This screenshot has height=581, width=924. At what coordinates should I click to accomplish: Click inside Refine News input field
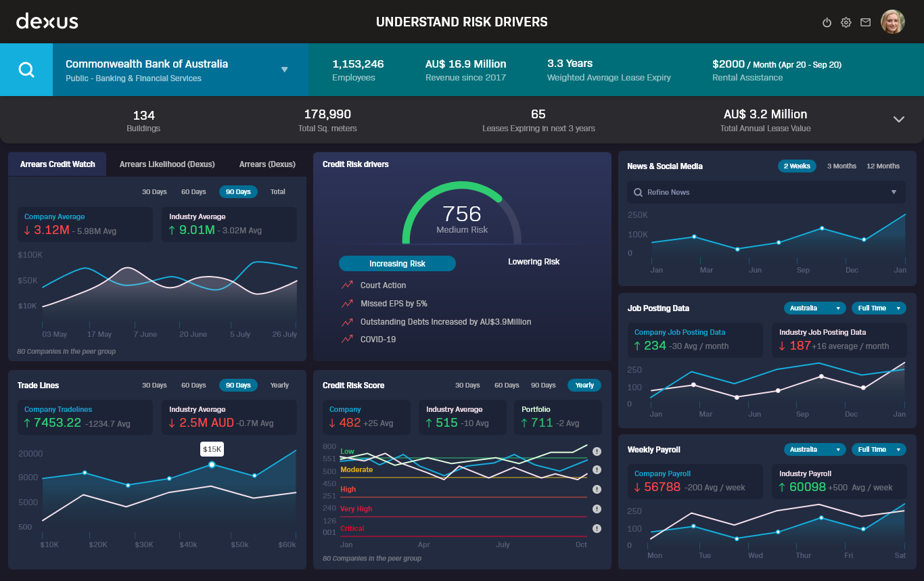(766, 192)
